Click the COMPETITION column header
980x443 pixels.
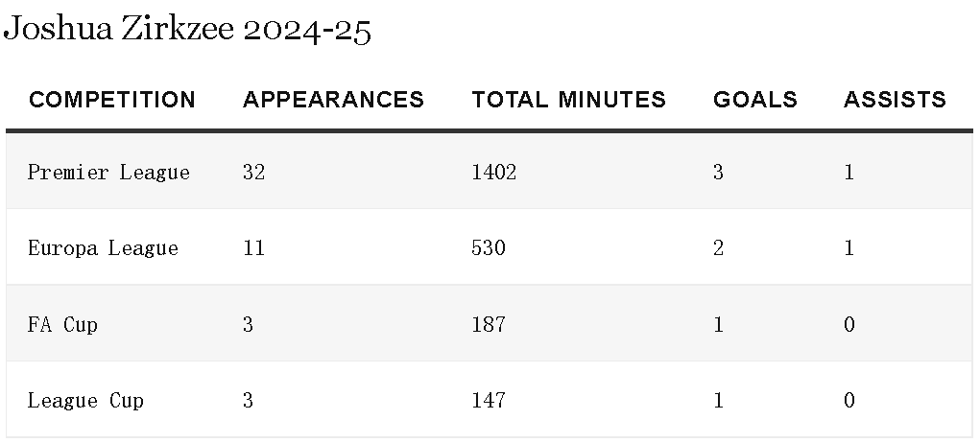click(112, 100)
